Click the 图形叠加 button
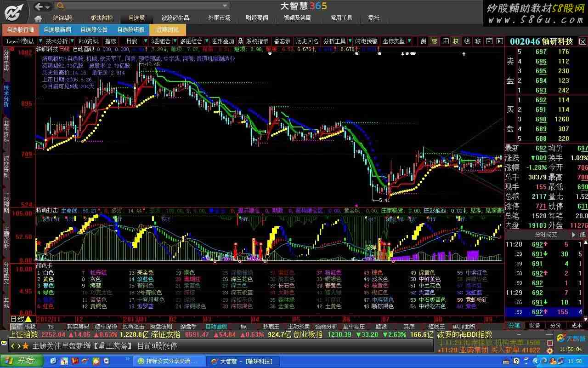The height and width of the screenshot is (368, 588). tap(223, 41)
